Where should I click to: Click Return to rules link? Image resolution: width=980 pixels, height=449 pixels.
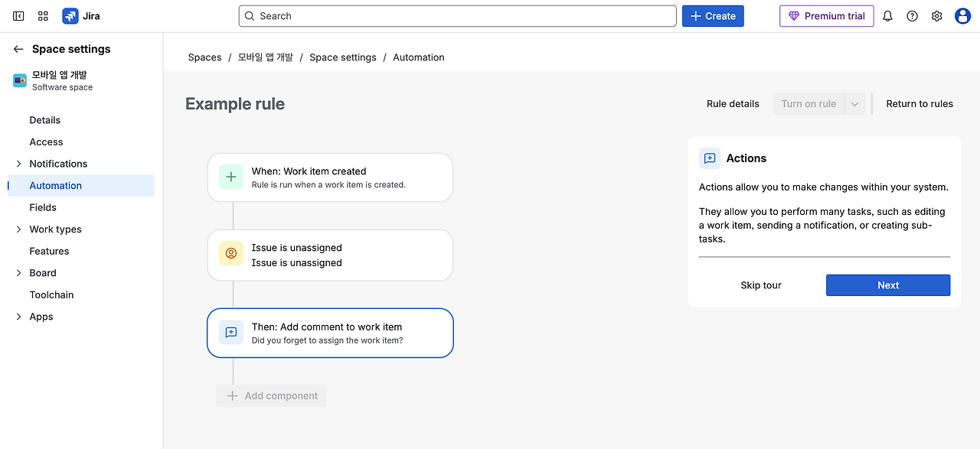point(919,104)
